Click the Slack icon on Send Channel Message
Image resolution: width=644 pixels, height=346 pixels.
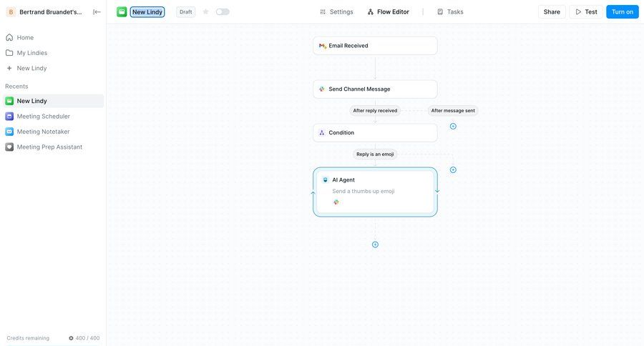(322, 89)
